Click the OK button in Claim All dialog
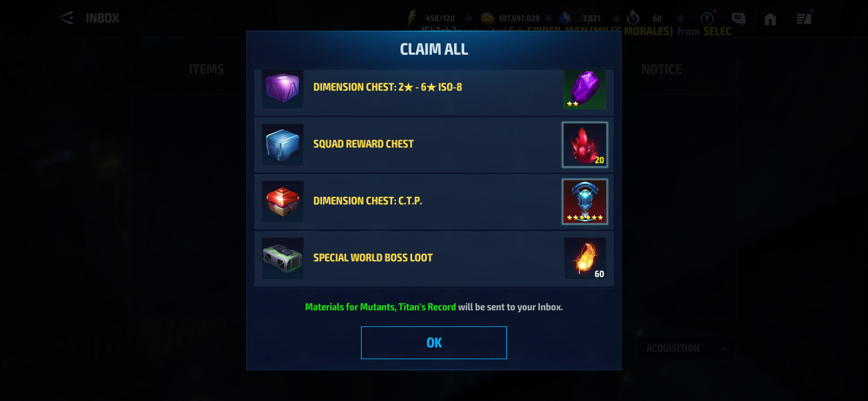 coord(434,342)
